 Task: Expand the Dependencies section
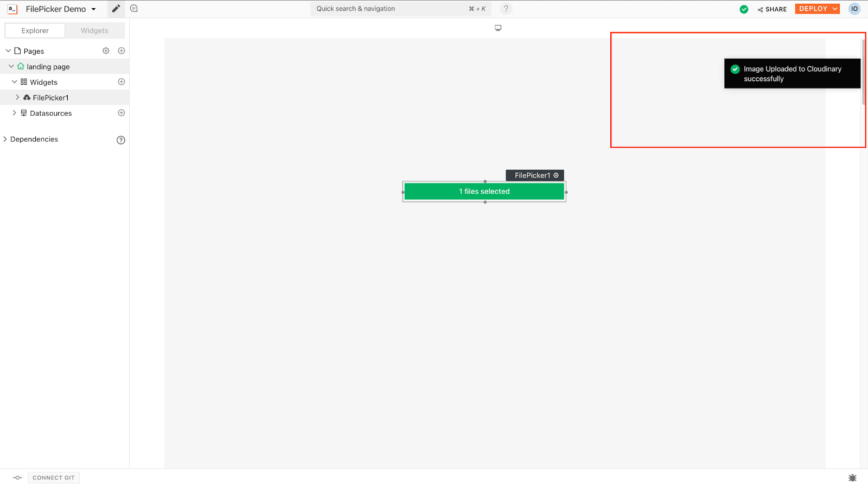tap(5, 139)
